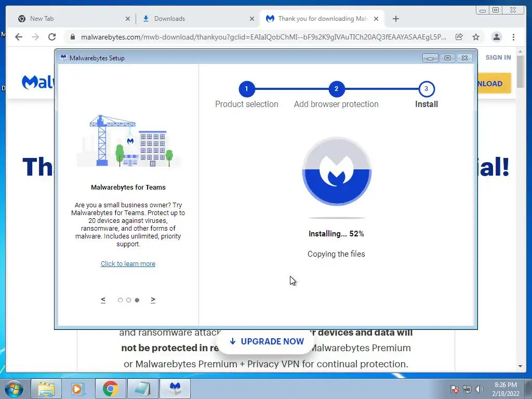Open the Windows Start menu
532x399 pixels.
(x=14, y=389)
